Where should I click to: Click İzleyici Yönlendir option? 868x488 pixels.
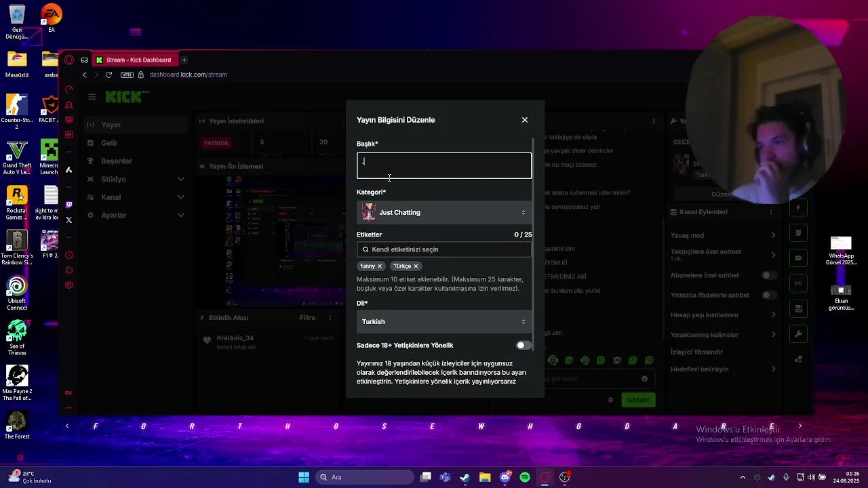pyautogui.click(x=696, y=352)
